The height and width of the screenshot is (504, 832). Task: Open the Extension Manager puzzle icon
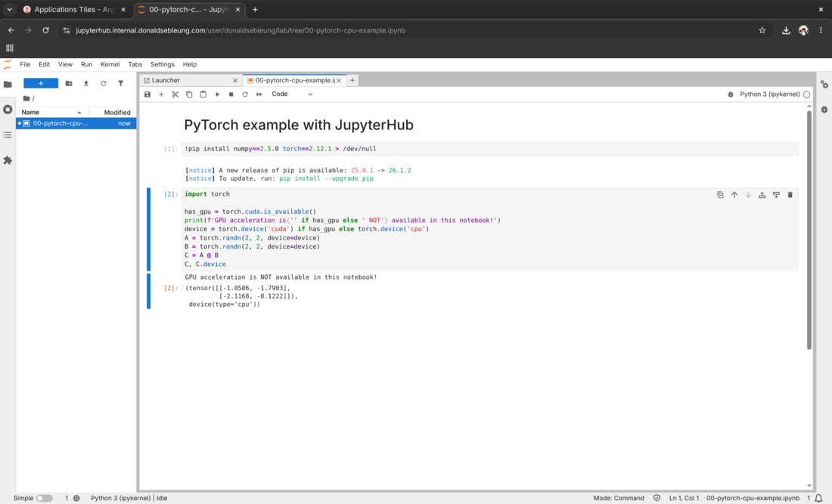(x=8, y=160)
